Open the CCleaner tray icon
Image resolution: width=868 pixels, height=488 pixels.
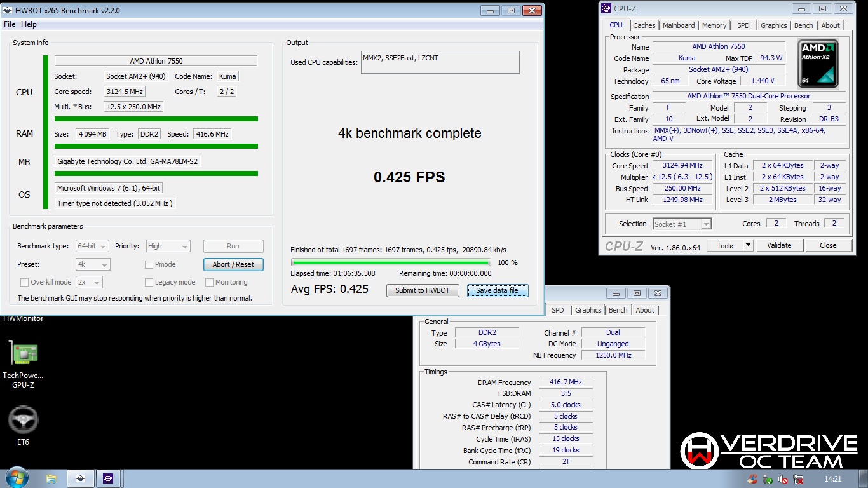tap(752, 479)
